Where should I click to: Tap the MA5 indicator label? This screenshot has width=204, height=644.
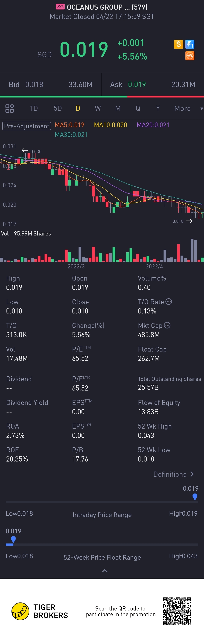pyautogui.click(x=69, y=125)
